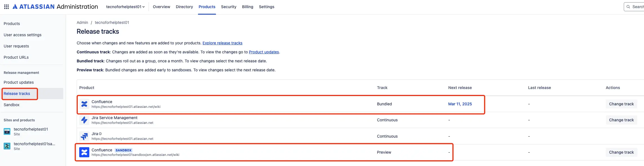The height and width of the screenshot is (166, 644).
Task: Click the Confluence product icon in Bundled row
Action: tap(84, 104)
